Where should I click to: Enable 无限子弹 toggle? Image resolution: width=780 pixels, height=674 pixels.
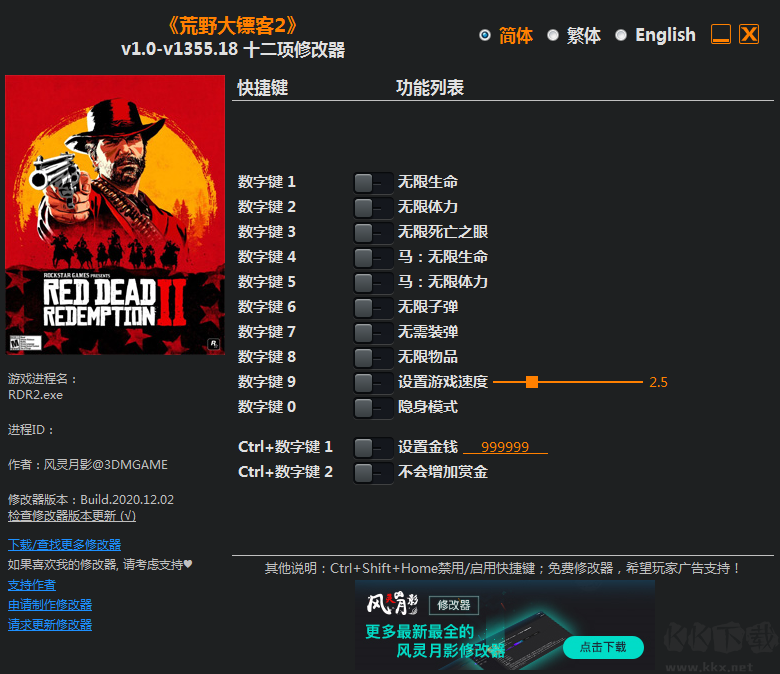point(373,307)
